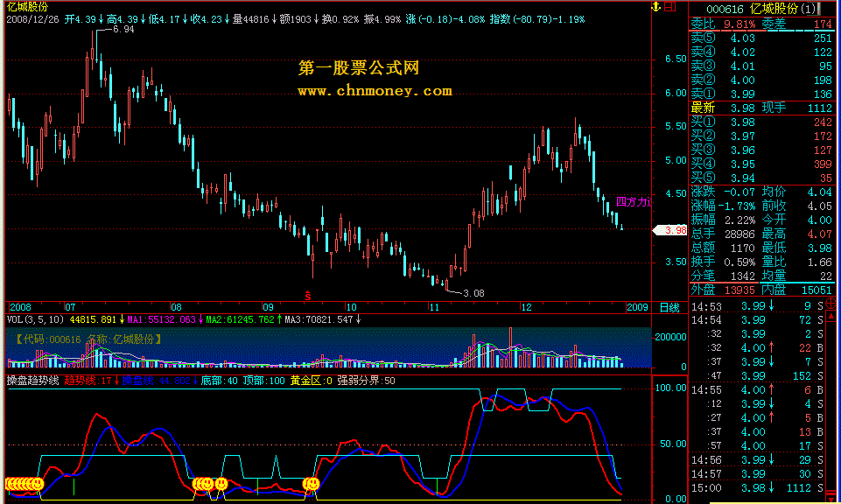Click the MA1:55132.063 volume average value
841x504 pixels.
(x=161, y=319)
